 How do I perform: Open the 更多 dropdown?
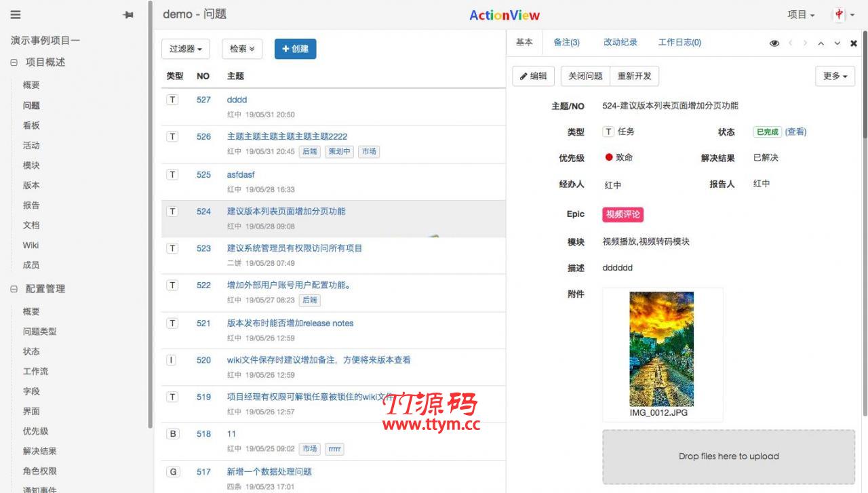pyautogui.click(x=835, y=76)
